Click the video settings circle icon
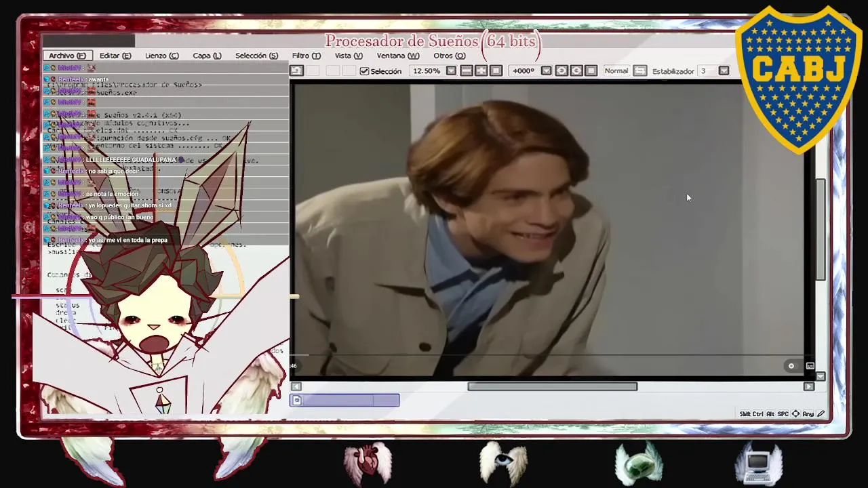 (791, 366)
